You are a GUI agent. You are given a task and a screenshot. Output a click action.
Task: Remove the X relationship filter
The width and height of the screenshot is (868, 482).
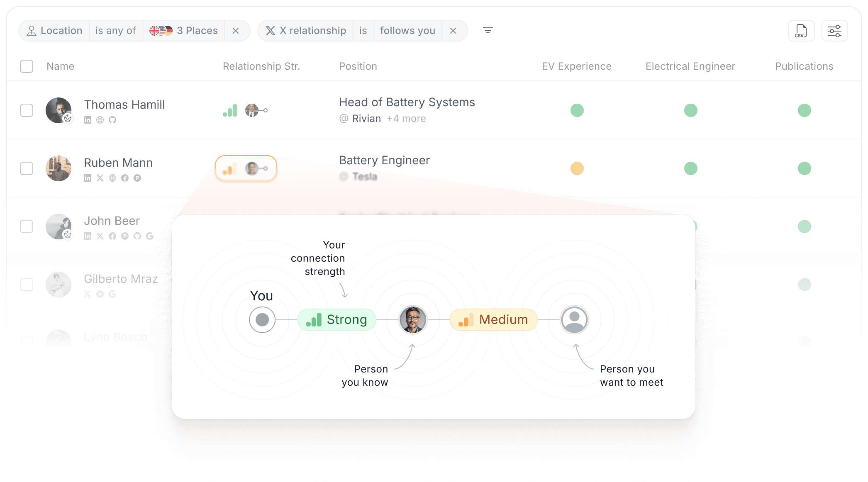click(453, 31)
